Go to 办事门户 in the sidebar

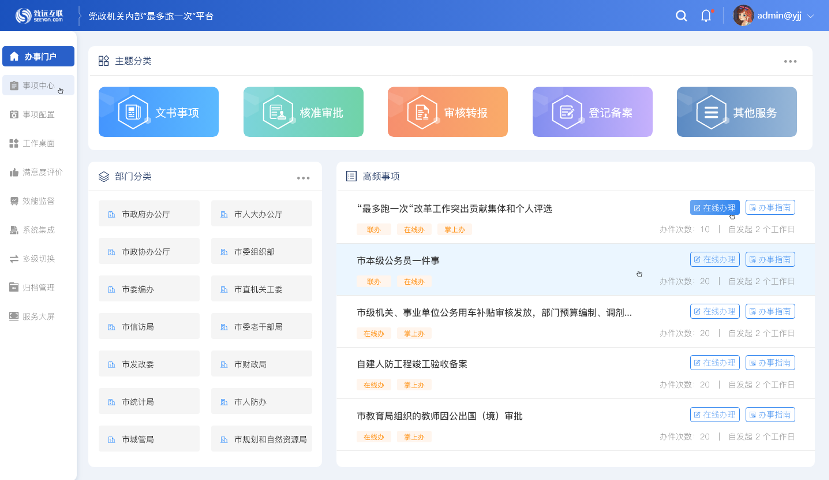pos(38,57)
